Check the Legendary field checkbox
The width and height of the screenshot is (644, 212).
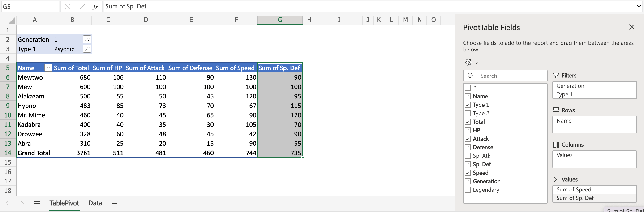click(468, 190)
